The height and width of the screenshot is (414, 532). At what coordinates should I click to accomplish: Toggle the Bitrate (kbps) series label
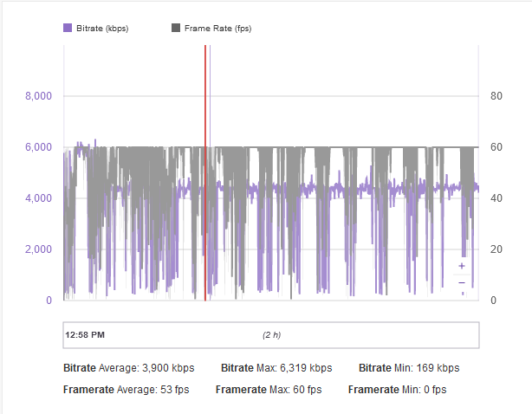pos(101,29)
